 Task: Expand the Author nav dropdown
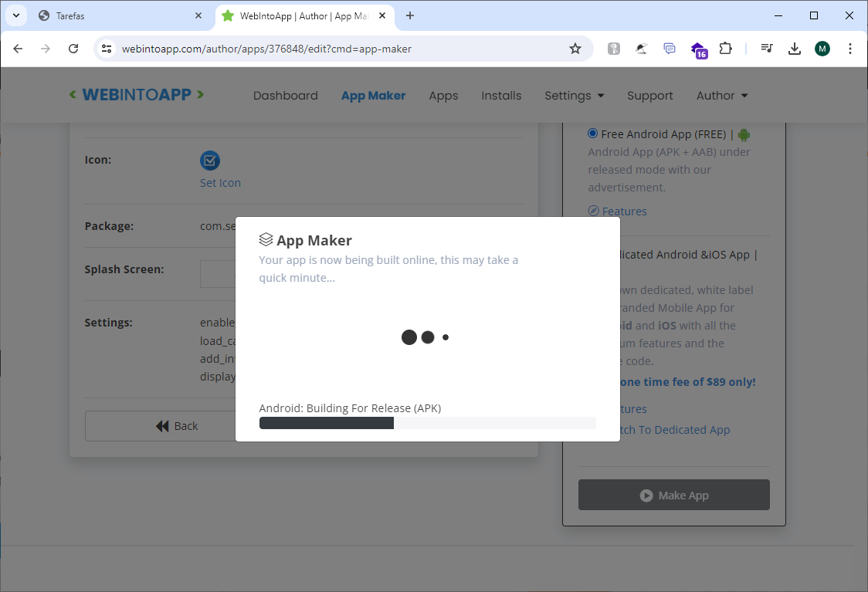tap(722, 96)
